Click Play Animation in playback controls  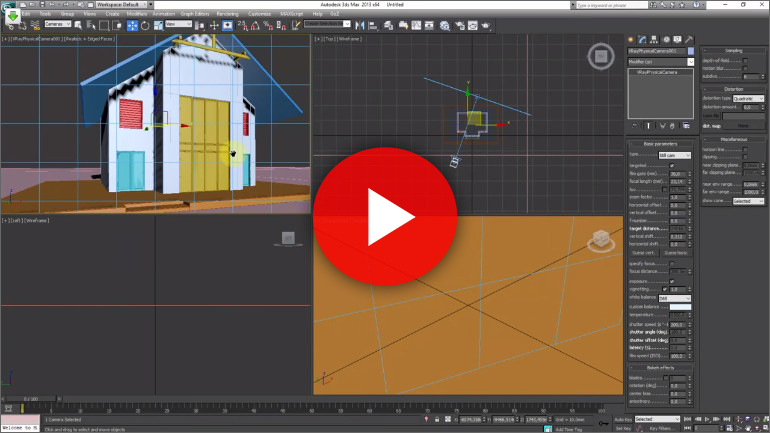[707, 419]
